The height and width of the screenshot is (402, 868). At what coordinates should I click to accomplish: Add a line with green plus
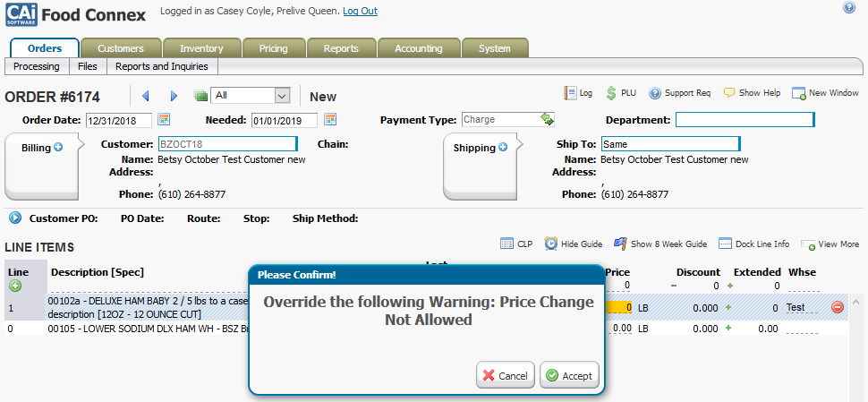[x=15, y=286]
